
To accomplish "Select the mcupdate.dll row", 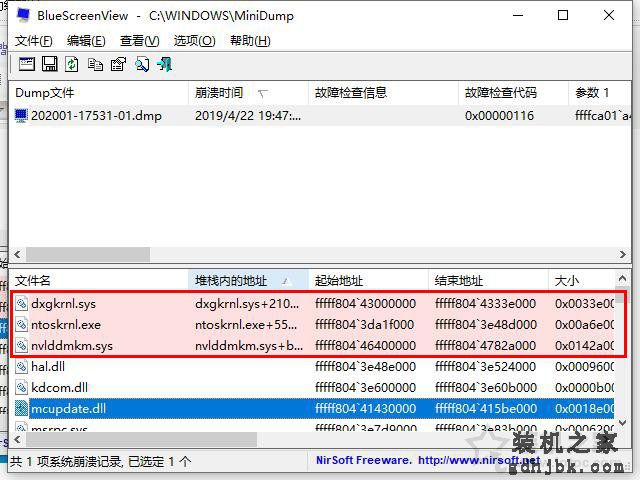I will click(x=312, y=409).
